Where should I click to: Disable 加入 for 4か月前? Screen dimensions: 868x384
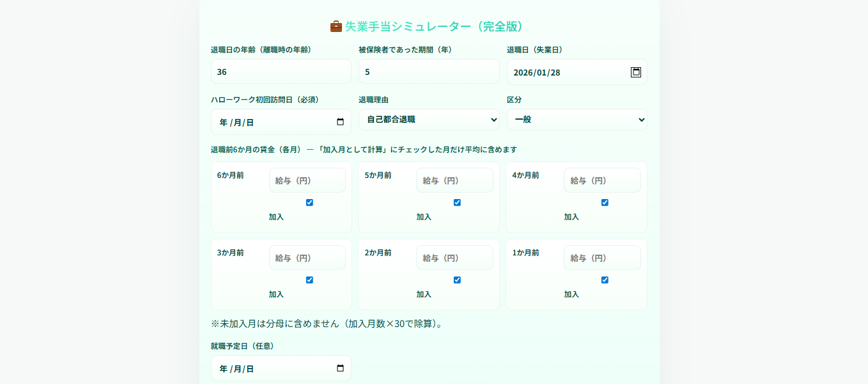(604, 202)
